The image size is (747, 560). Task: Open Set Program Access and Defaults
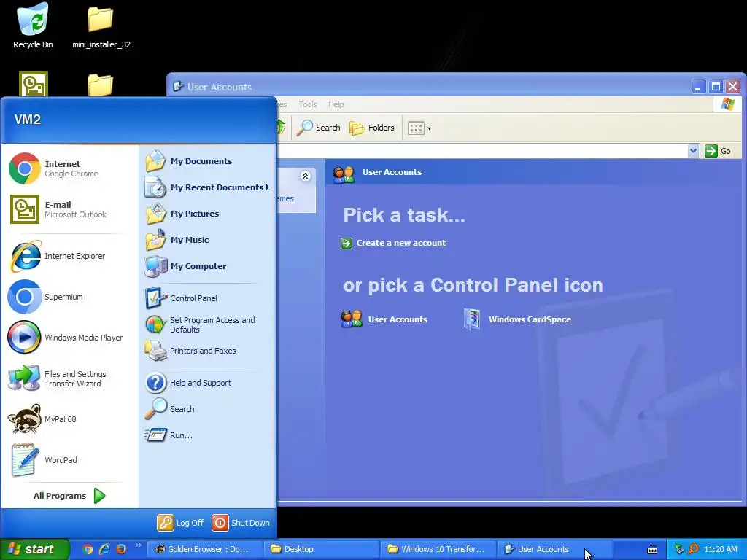click(207, 324)
